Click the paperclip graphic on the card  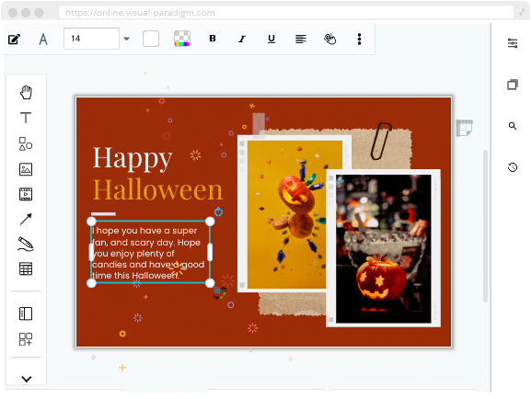[x=381, y=141]
